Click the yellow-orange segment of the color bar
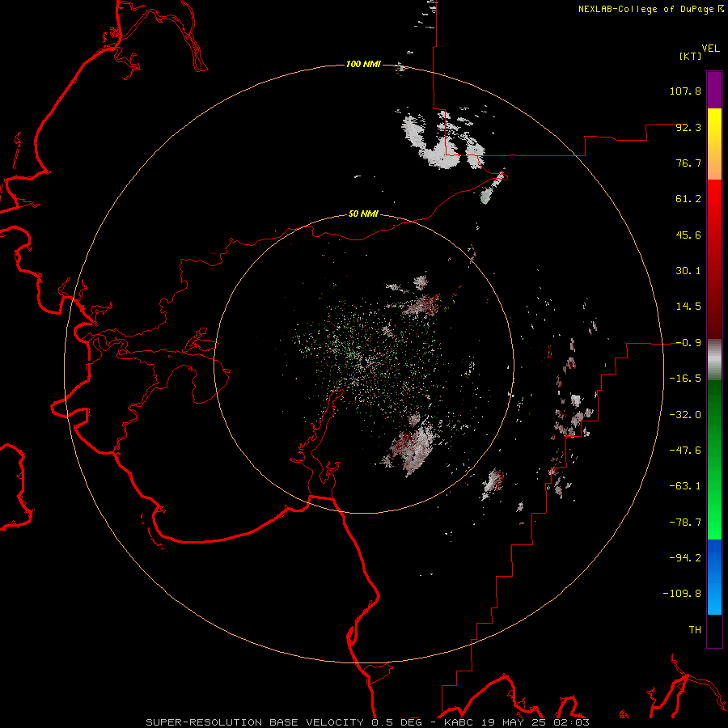Viewport: 728px width, 728px height. 714,144
